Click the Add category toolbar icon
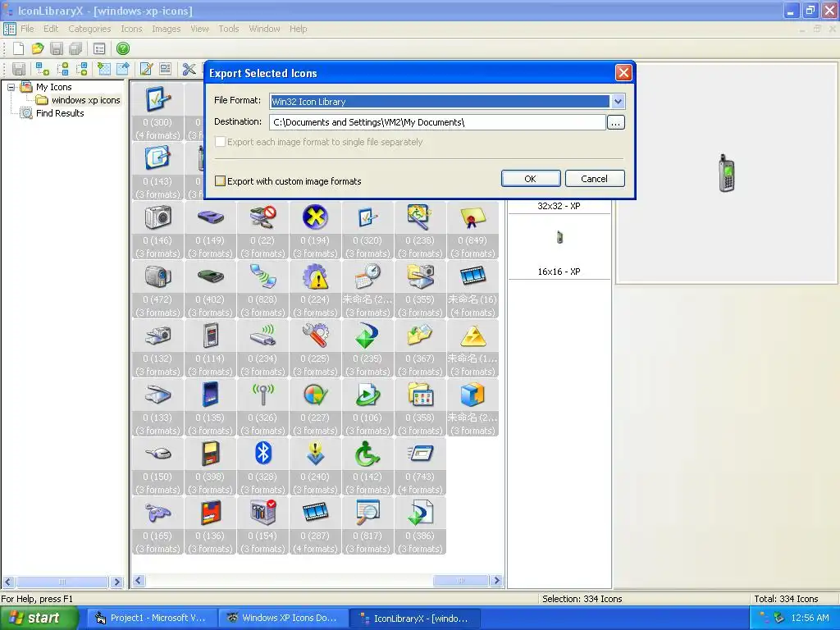 (43, 69)
